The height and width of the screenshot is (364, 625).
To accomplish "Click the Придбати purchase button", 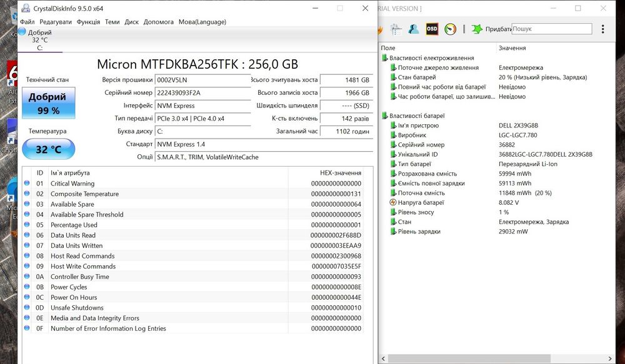I will [498, 29].
